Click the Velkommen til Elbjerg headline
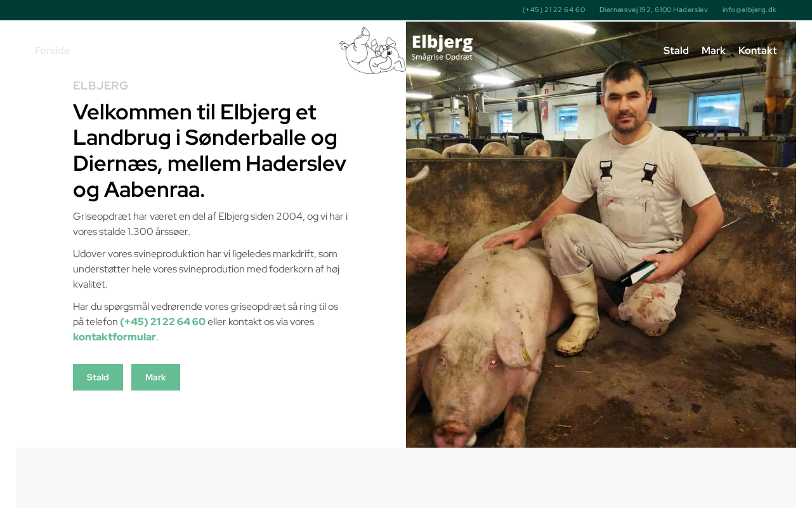Screen dimensions: 812x508 (211, 150)
